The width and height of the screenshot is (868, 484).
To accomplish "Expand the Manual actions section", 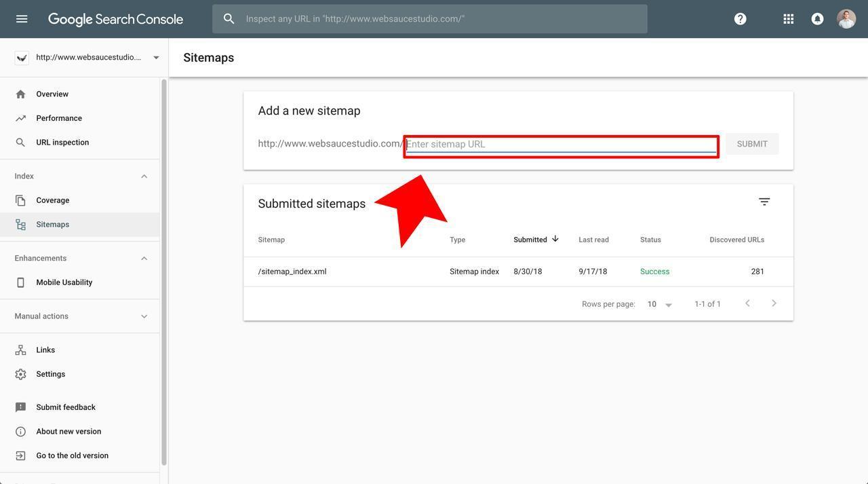I will [x=144, y=316].
